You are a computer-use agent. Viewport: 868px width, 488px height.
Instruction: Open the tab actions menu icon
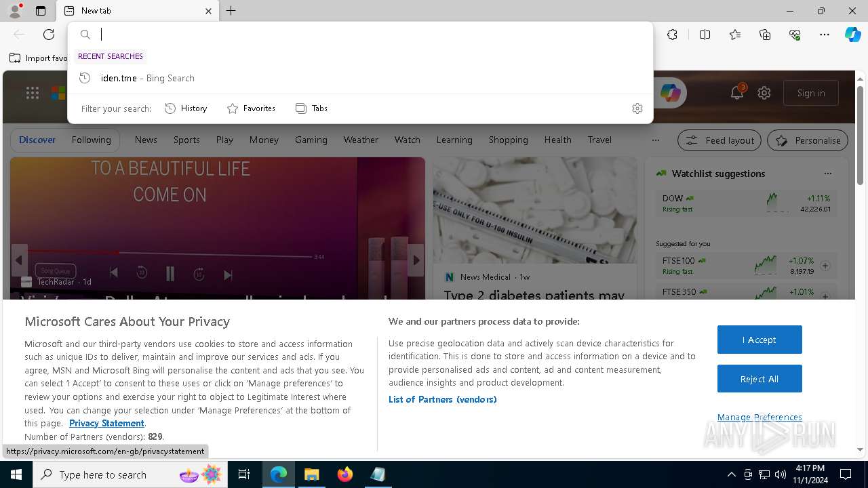click(x=41, y=11)
